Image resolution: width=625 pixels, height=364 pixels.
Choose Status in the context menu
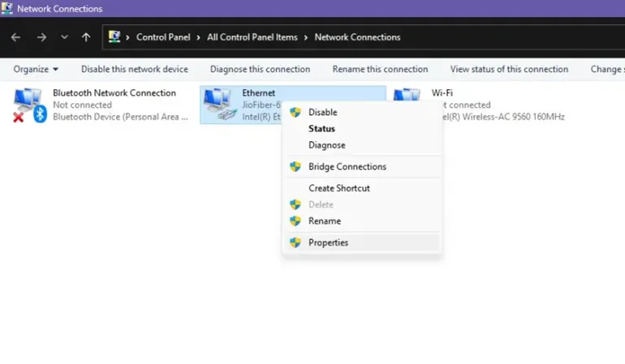click(x=321, y=129)
